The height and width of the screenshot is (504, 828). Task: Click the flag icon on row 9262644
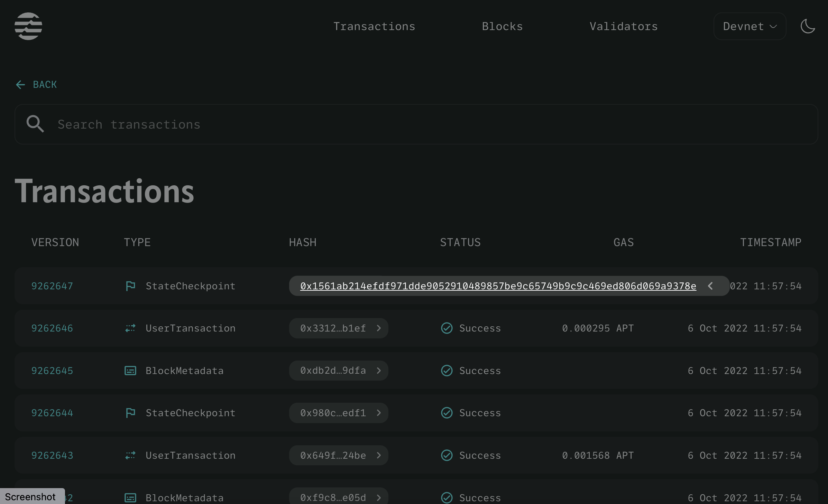pos(130,413)
